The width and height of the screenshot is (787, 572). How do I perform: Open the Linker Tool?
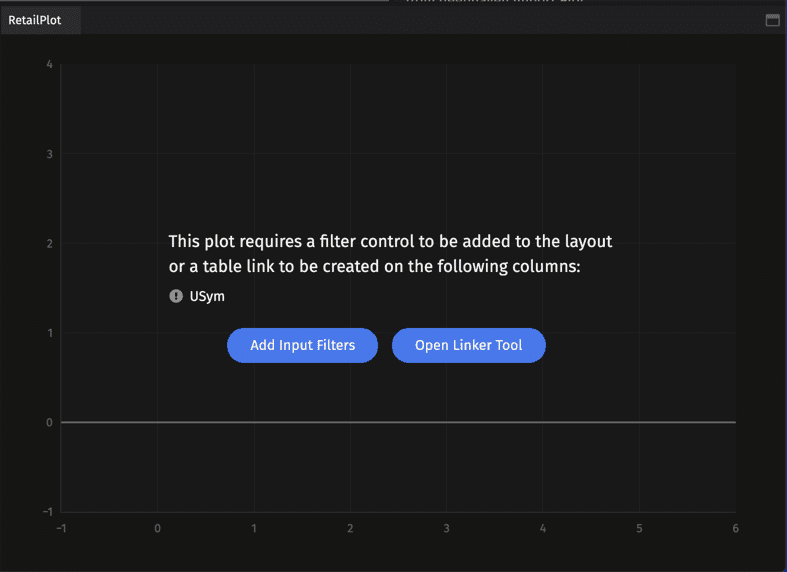(x=468, y=345)
